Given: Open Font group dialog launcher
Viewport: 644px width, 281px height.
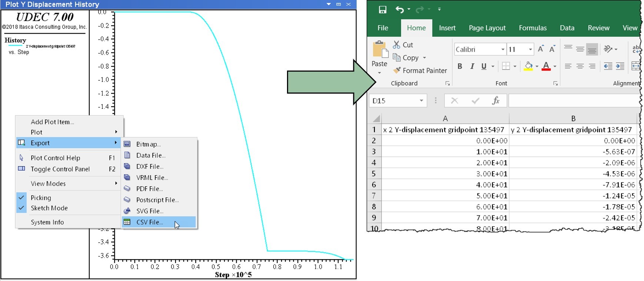Looking at the screenshot, I should (555, 84).
